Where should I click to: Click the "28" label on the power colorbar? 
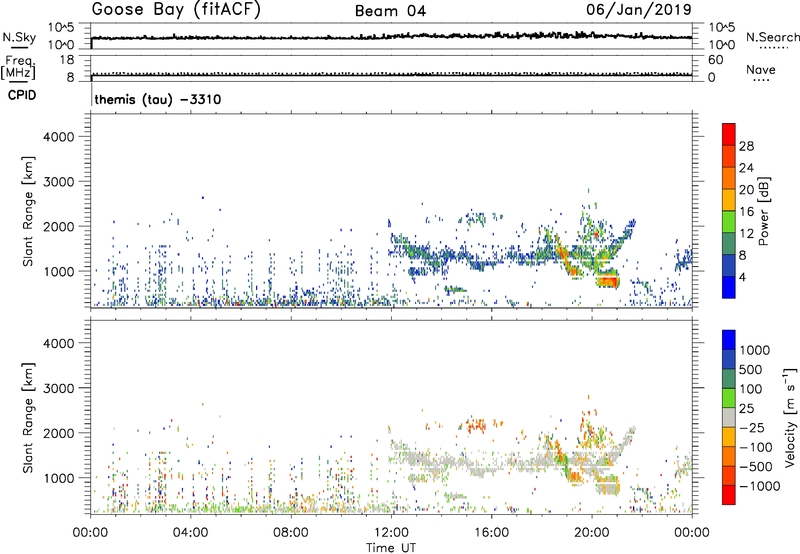coord(746,146)
